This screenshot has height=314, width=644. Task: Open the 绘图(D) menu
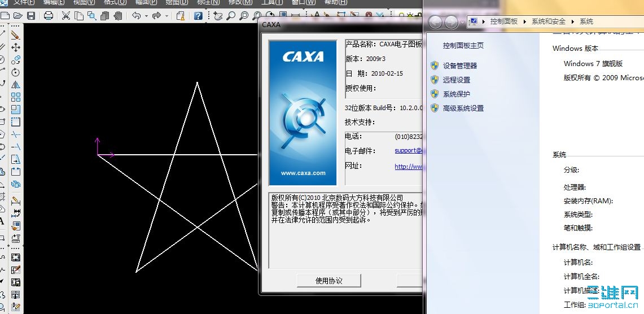click(x=177, y=2)
